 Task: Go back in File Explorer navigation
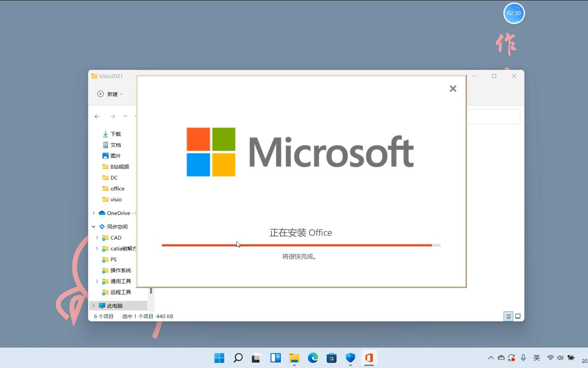97,117
